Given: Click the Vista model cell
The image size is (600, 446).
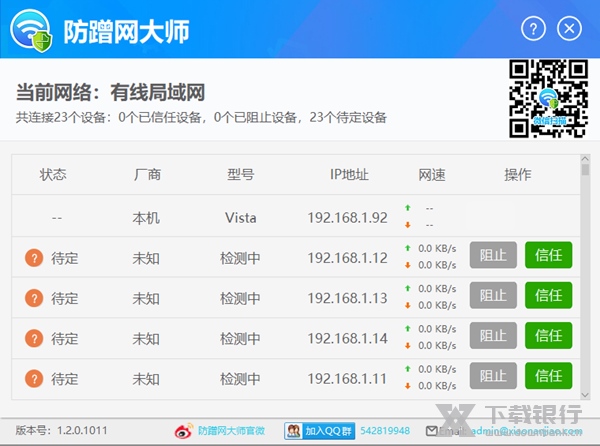Looking at the screenshot, I should tap(241, 218).
